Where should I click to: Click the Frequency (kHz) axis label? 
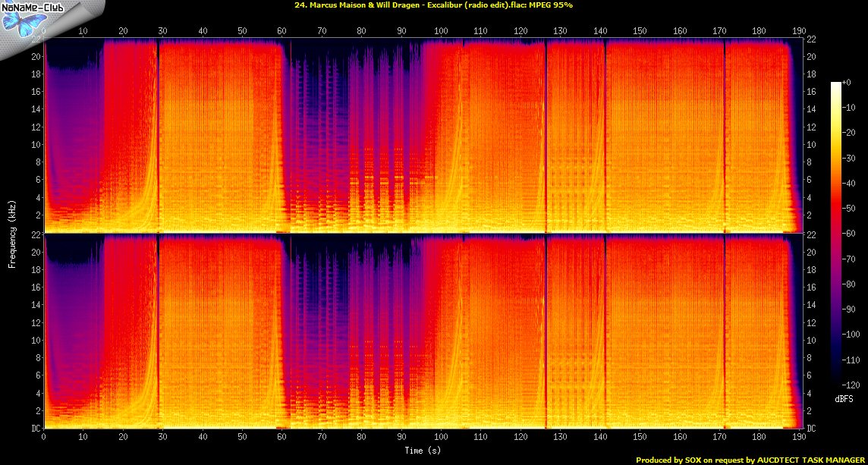(x=12, y=234)
